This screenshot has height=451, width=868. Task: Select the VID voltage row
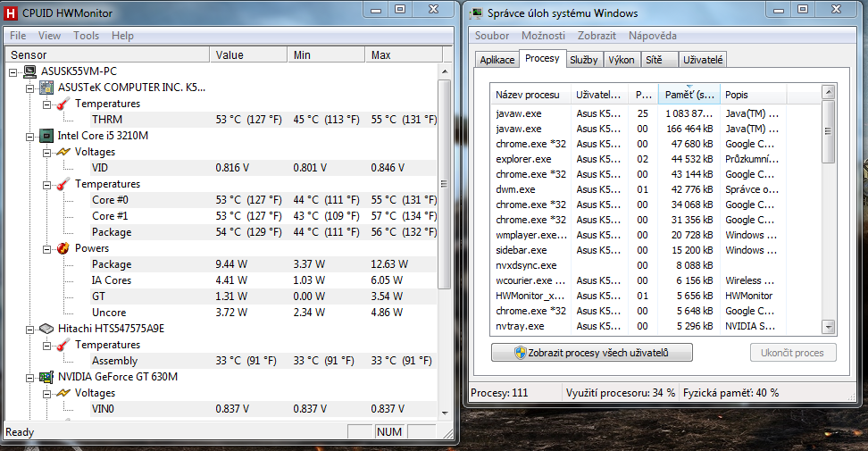pyautogui.click(x=264, y=168)
